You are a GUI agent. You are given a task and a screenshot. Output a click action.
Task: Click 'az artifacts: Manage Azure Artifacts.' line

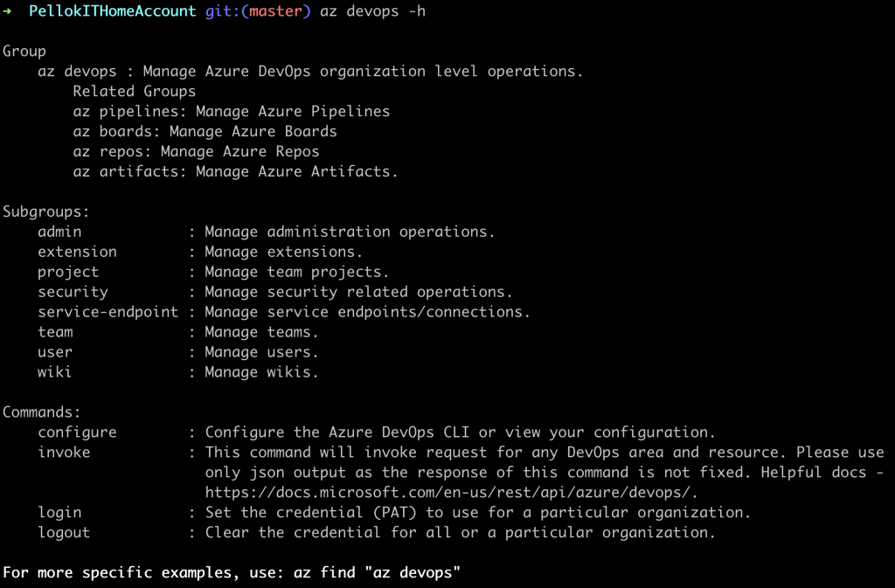click(235, 171)
